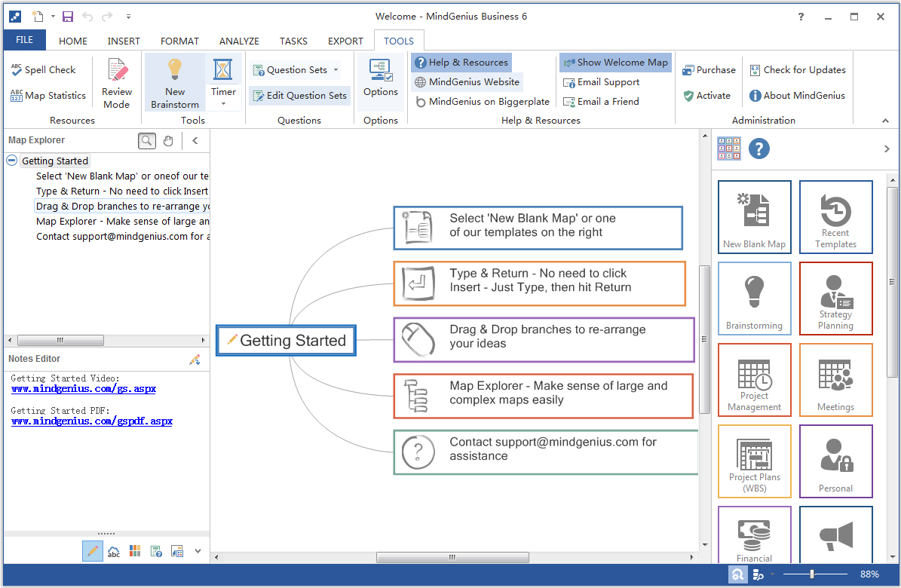Open the Timer dropdown arrow
901x588 pixels.
(x=223, y=104)
